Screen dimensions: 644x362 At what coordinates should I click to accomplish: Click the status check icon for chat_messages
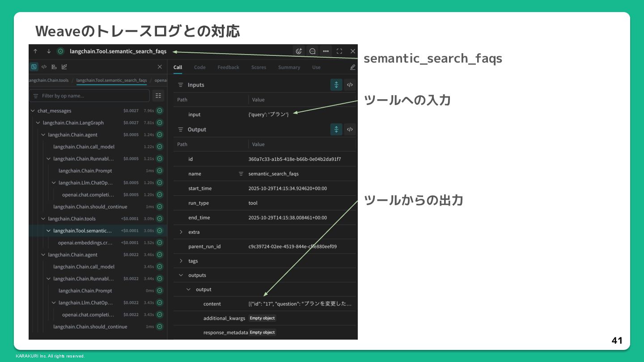tap(160, 111)
